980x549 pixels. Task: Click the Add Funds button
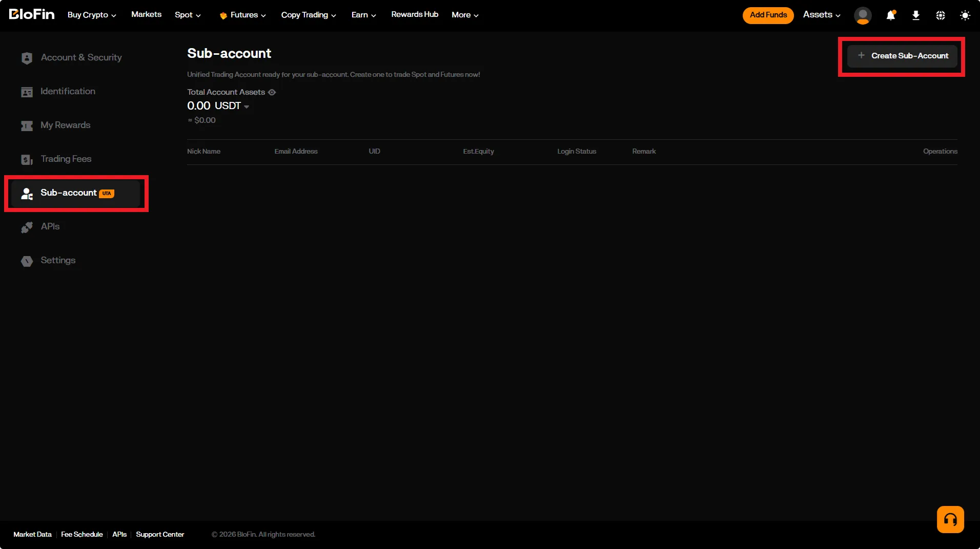click(768, 15)
